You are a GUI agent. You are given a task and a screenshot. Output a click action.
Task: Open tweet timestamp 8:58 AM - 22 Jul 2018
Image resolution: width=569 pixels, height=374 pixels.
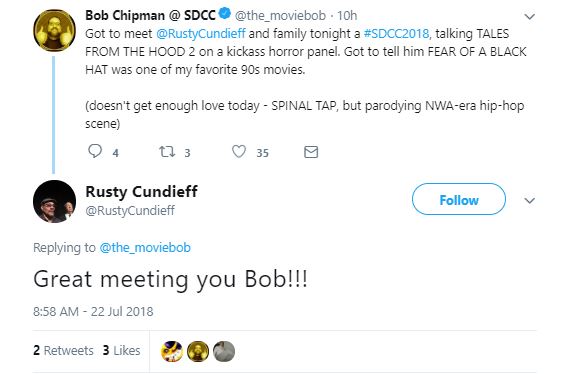click(93, 312)
